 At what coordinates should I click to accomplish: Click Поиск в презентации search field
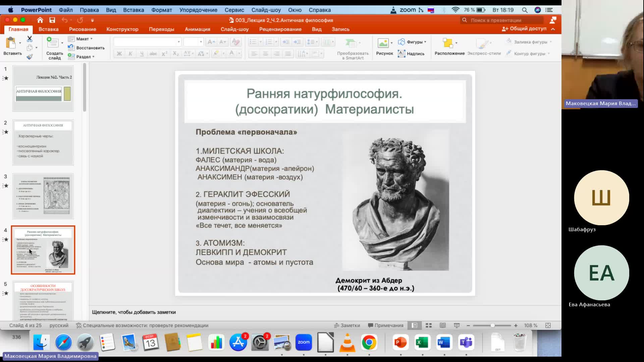tap(502, 20)
